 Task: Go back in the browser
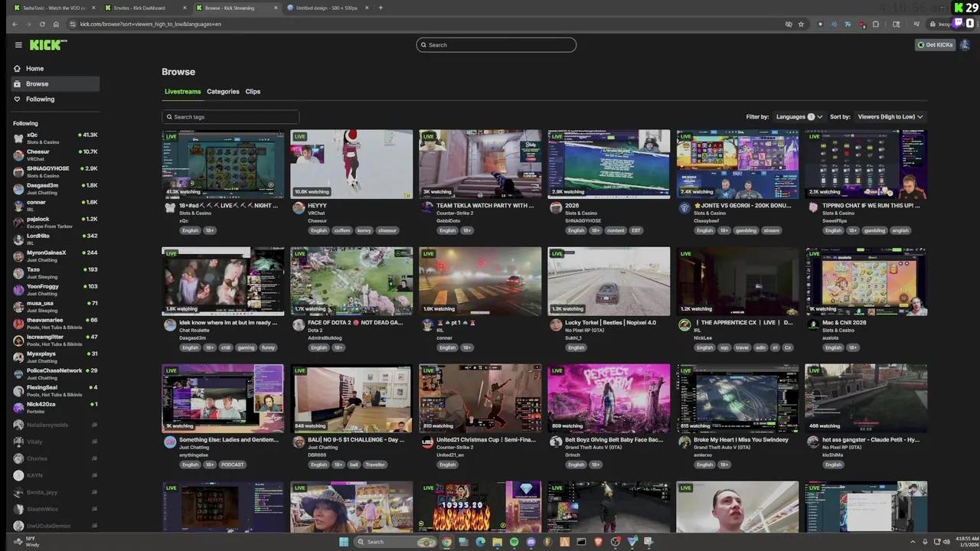[15, 24]
